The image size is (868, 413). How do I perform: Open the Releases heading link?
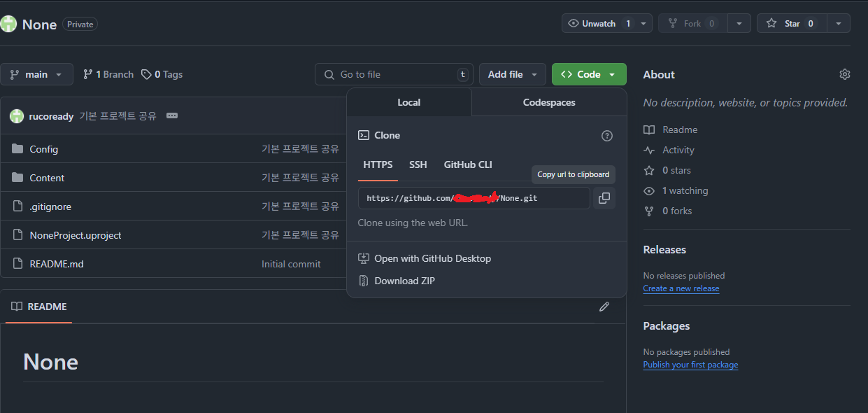(x=664, y=250)
